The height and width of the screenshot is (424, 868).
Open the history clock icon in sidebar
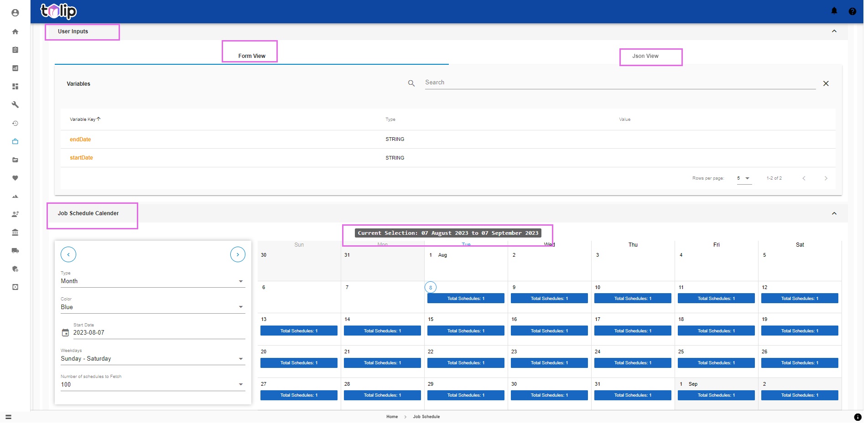pyautogui.click(x=15, y=123)
